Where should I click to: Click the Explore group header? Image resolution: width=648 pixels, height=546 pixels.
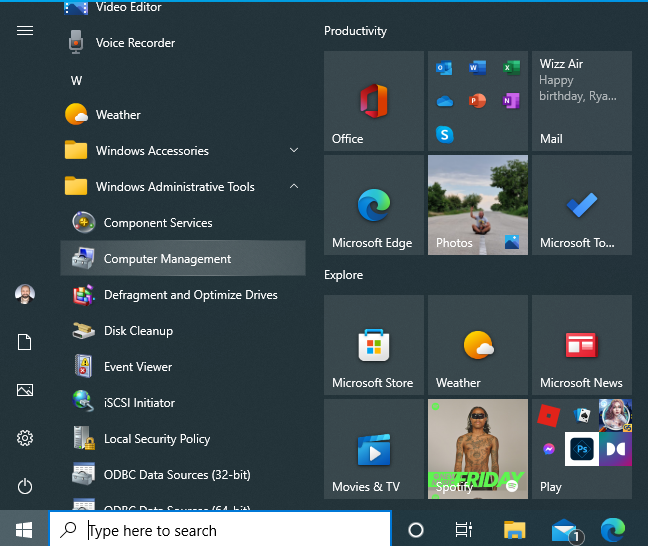(x=343, y=275)
